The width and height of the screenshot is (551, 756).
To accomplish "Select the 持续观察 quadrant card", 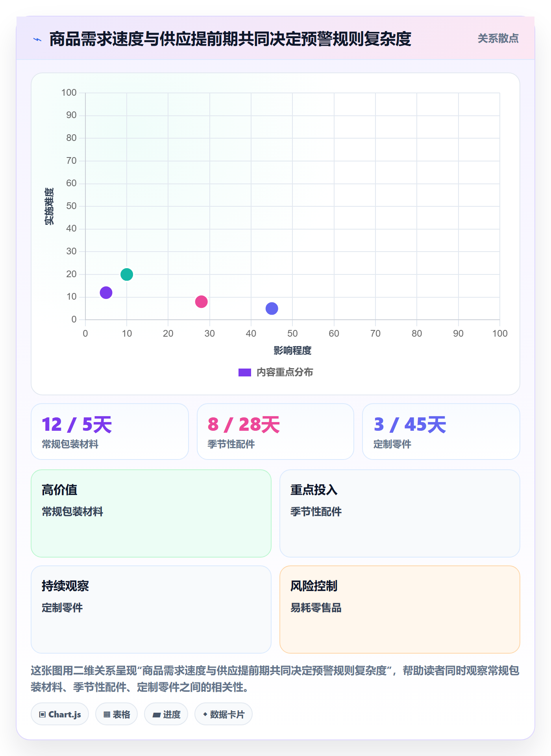I will click(151, 610).
